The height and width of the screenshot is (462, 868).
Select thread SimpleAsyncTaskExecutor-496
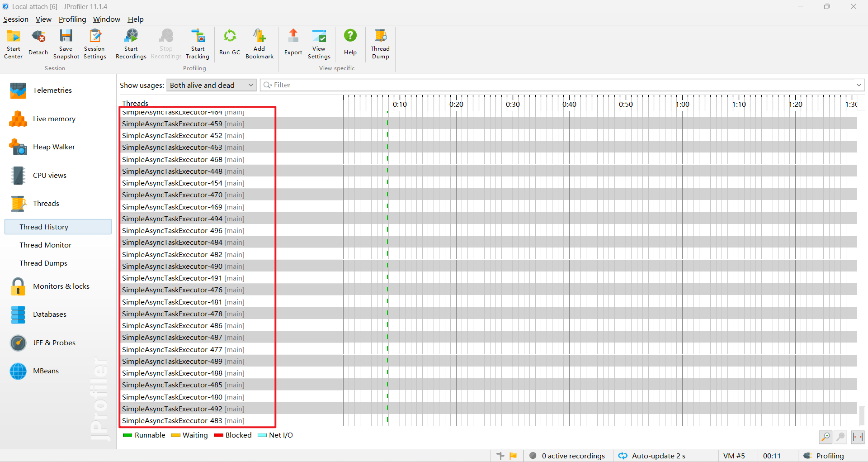tap(183, 230)
